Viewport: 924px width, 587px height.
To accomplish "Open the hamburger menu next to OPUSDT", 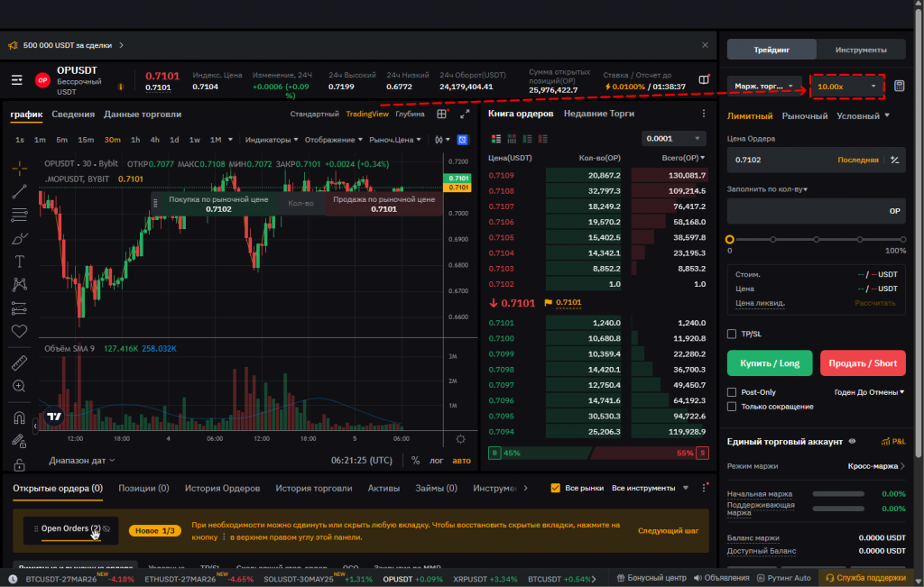I will point(17,80).
